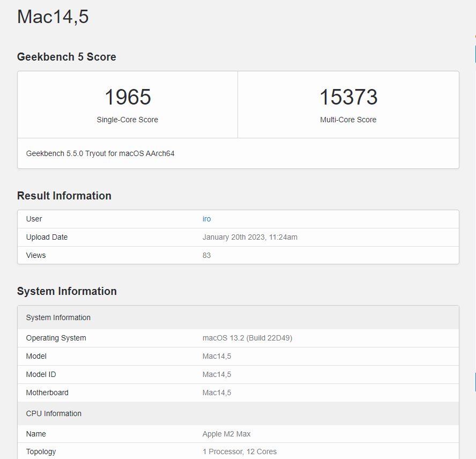Click the macOS 13.2 operating system value
The width and height of the screenshot is (476, 459).
tap(247, 338)
